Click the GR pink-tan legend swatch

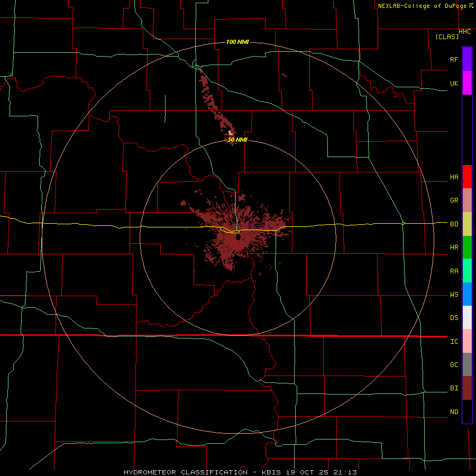click(x=467, y=200)
